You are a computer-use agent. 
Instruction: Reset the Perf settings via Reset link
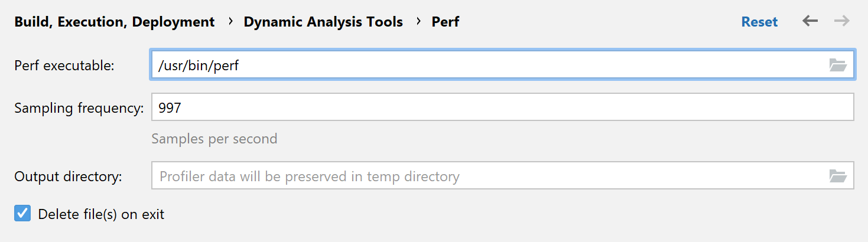point(759,22)
